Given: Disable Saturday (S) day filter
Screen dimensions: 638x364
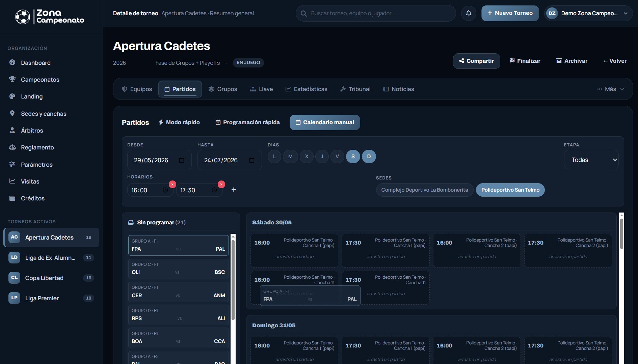Looking at the screenshot, I should pyautogui.click(x=353, y=157).
